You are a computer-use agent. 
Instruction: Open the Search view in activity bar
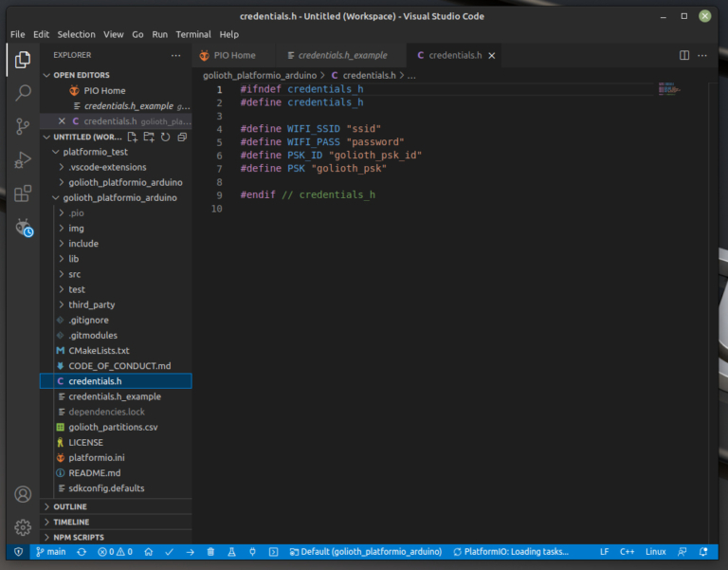[23, 93]
